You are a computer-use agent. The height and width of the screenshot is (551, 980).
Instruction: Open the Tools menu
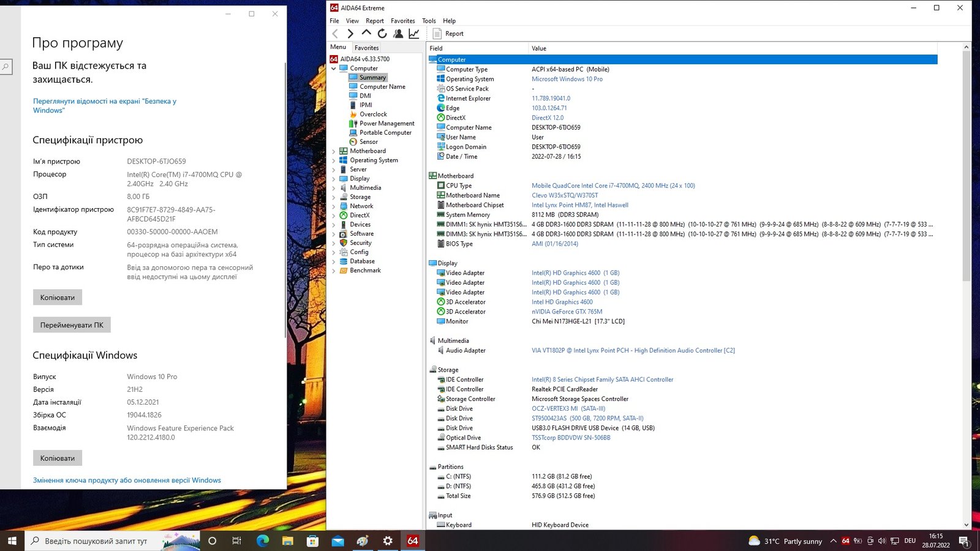pos(429,21)
